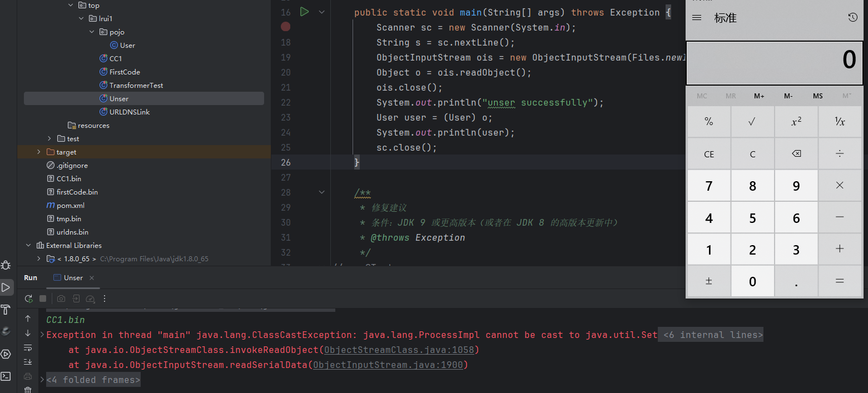The height and width of the screenshot is (393, 868).
Task: Click the Rerun 'Unser' icon in Run panel
Action: tap(28, 299)
